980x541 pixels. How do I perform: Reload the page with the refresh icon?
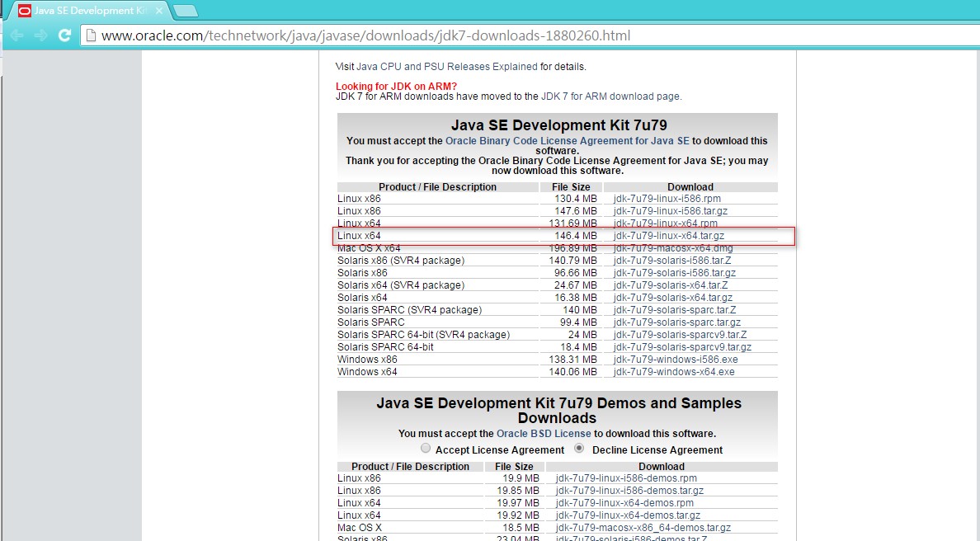coord(64,35)
